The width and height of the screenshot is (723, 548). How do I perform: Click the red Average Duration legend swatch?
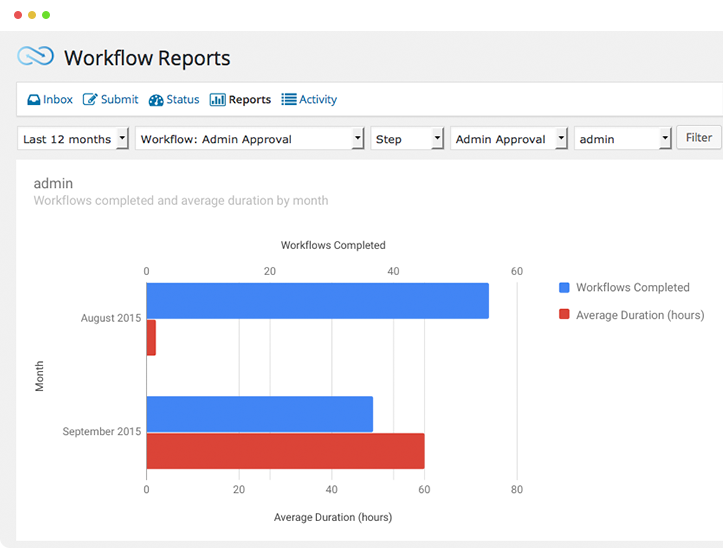tap(564, 315)
